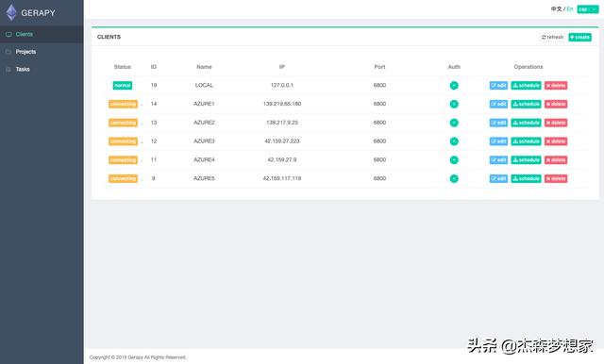Image resolution: width=604 pixels, height=364 pixels.
Task: Click the auth check icon for LOCAL
Action: (454, 86)
